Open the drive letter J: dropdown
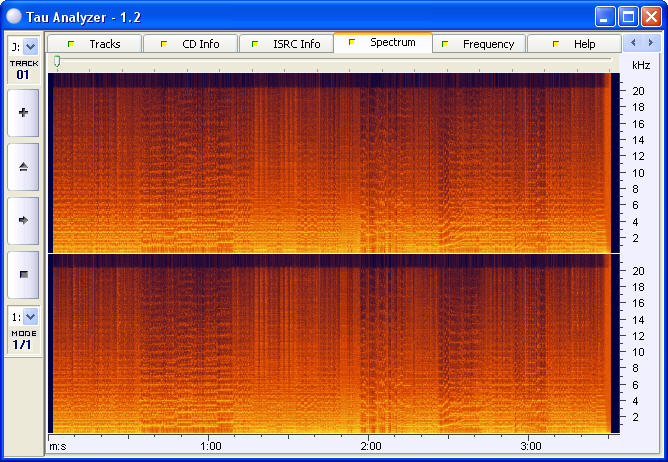This screenshot has height=462, width=668. tap(30, 46)
